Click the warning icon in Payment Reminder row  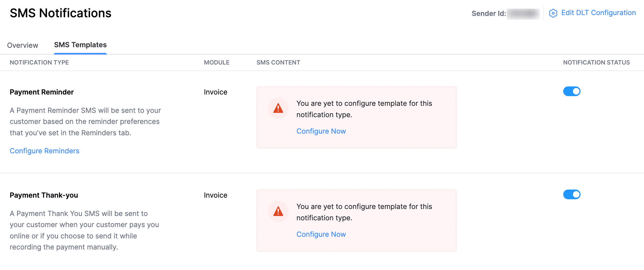coord(278,108)
